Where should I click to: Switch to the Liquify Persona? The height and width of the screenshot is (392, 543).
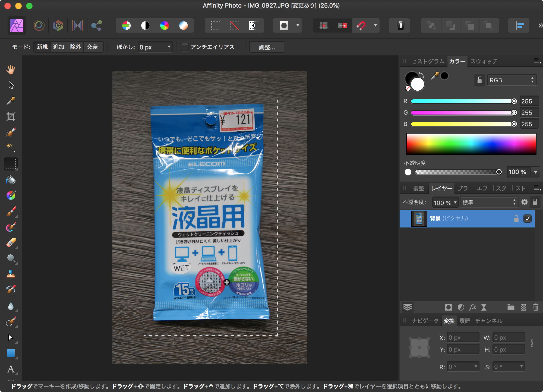tap(39, 26)
